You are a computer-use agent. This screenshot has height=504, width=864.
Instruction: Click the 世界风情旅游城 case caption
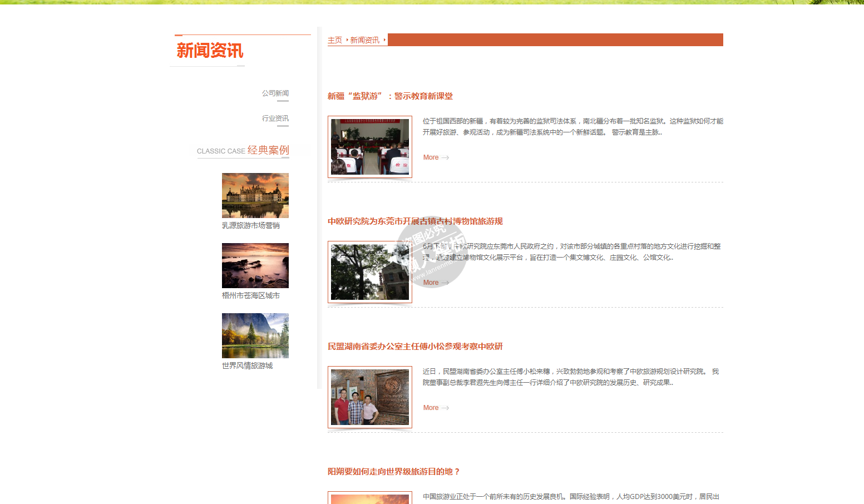[247, 365]
